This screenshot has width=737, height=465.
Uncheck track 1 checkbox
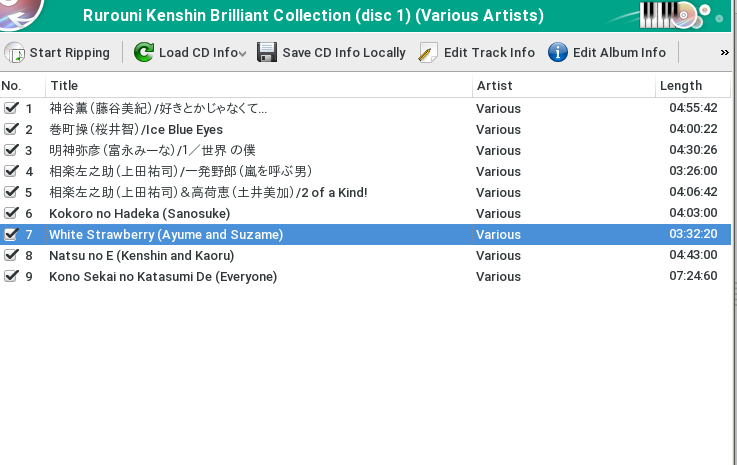tap(11, 108)
